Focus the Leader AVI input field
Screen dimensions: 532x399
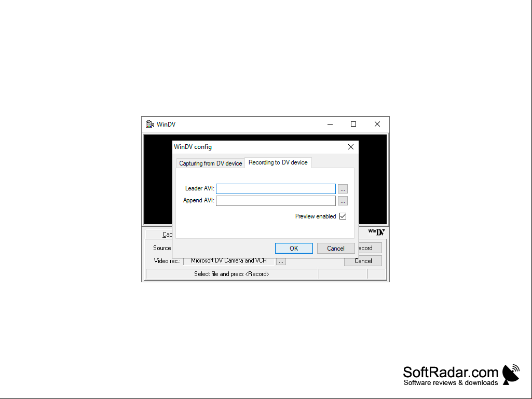point(276,189)
